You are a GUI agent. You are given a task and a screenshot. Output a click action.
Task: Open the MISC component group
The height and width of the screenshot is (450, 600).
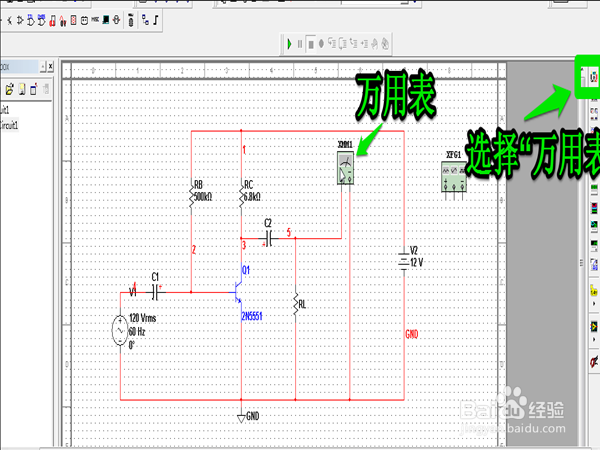95,20
